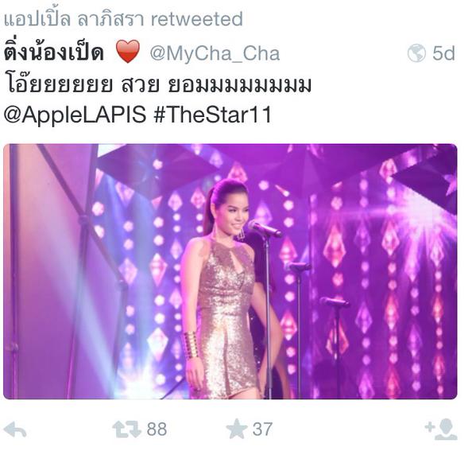Image resolution: width=476 pixels, height=455 pixels.
Task: Click the word retweeted in header
Action: coord(197,19)
